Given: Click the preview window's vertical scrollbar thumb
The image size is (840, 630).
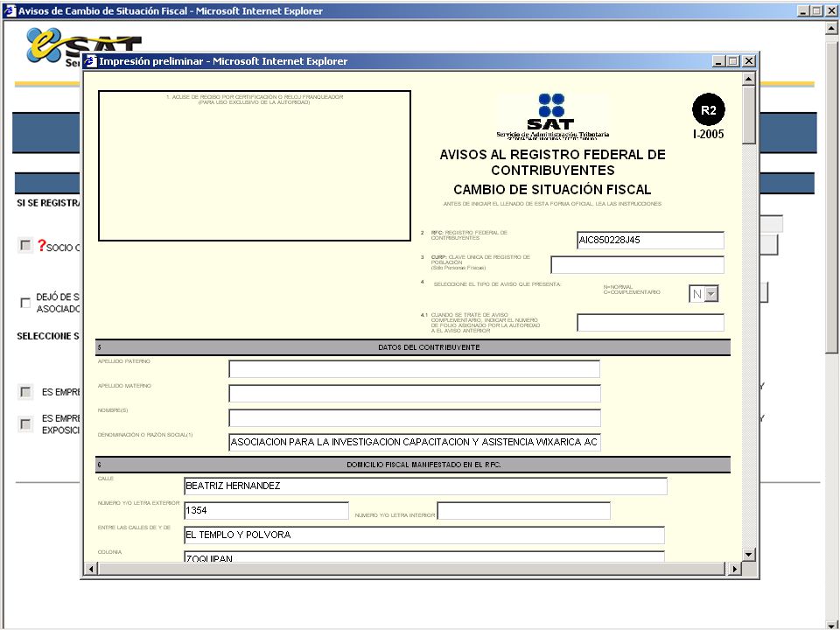Looking at the screenshot, I should 748,115.
